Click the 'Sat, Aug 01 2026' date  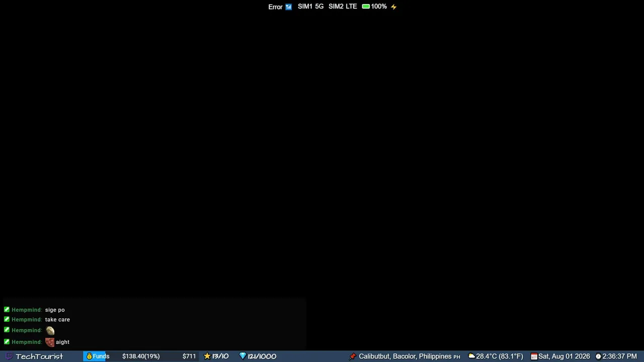pyautogui.click(x=564, y=356)
